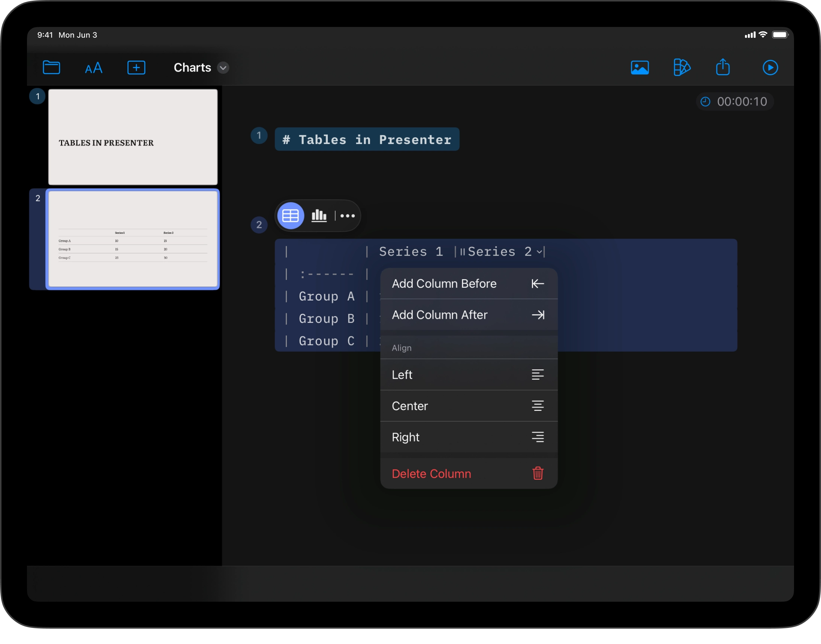The height and width of the screenshot is (644, 821).
Task: Click the Series 2 column chevron
Action: (539, 251)
